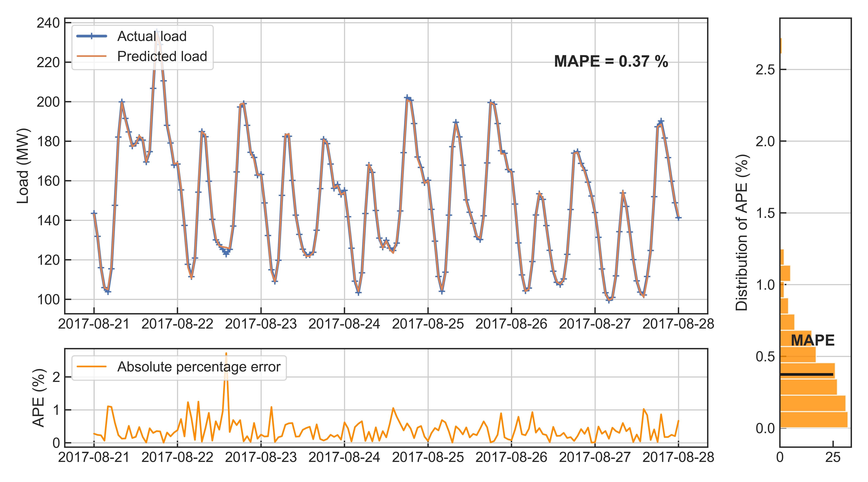Click the 'Absolute percentage error' legend label
868x482 pixels.
(199, 367)
